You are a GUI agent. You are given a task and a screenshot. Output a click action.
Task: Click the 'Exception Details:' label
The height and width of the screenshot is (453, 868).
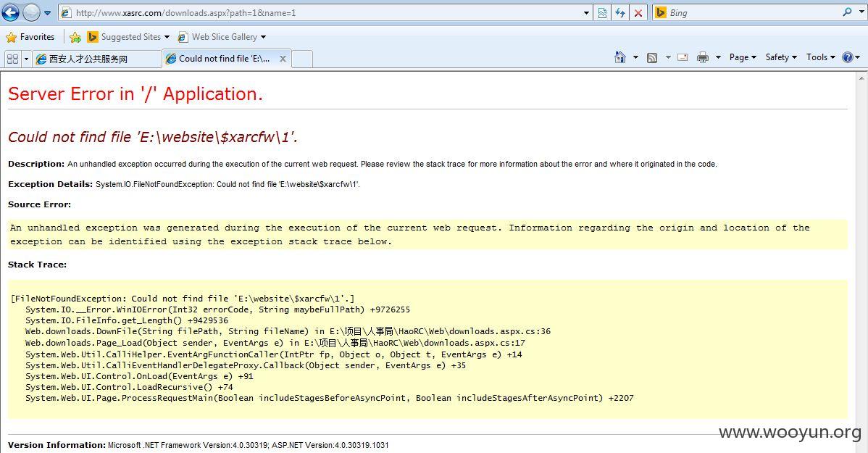pyautogui.click(x=51, y=184)
